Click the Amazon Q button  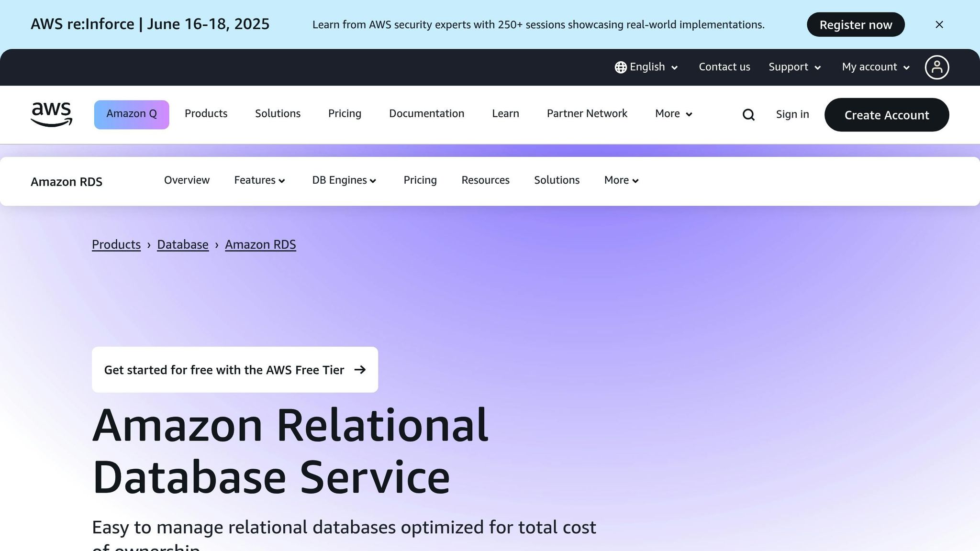132,114
